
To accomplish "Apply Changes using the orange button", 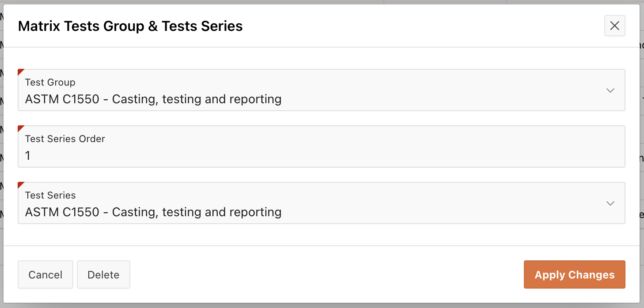I will 574,275.
